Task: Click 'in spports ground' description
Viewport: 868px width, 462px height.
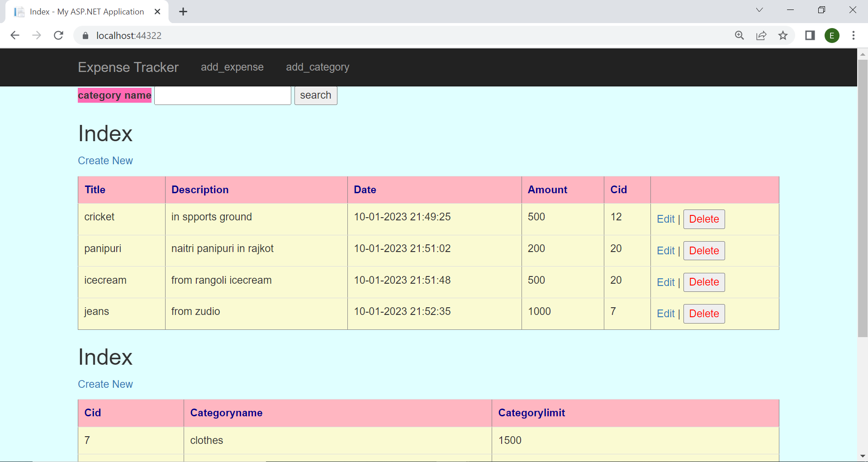Action: click(211, 217)
